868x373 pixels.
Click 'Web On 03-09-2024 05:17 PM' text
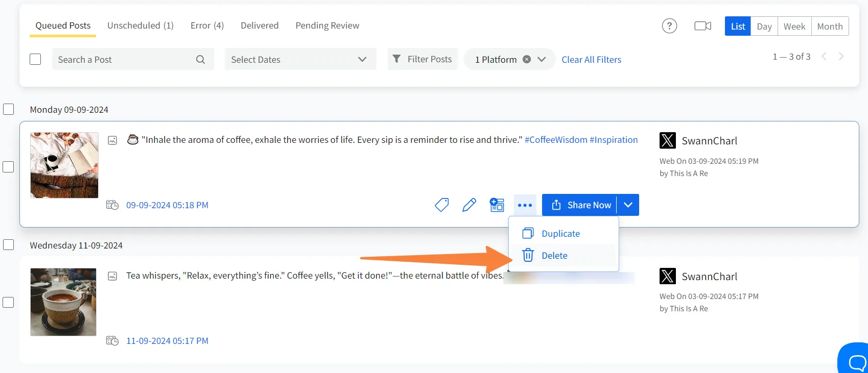(709, 296)
